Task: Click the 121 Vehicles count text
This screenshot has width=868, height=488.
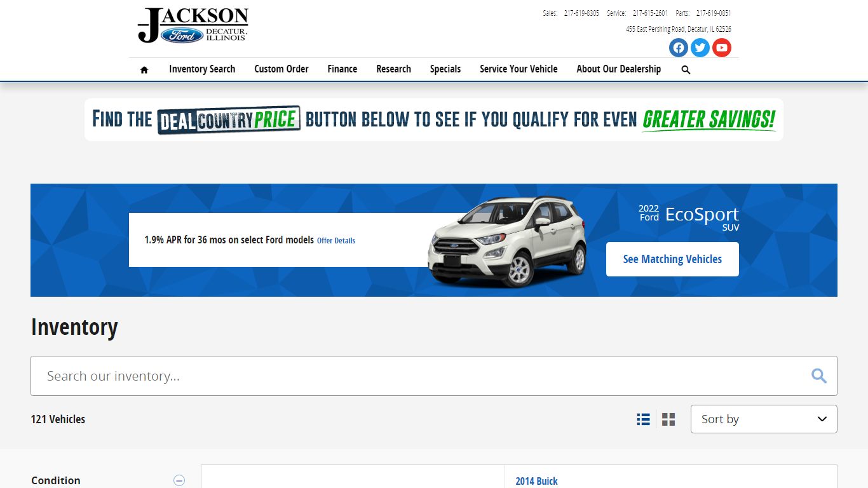Action: point(58,419)
